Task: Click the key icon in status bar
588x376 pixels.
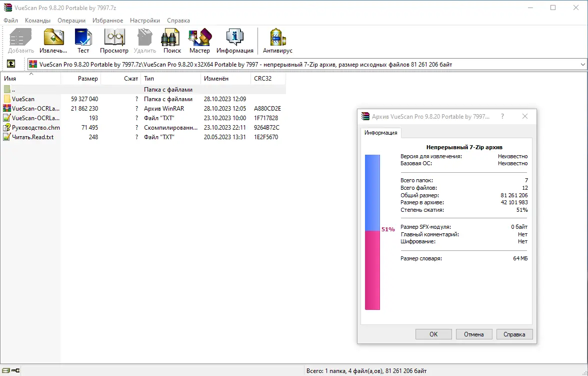Action: 15,370
